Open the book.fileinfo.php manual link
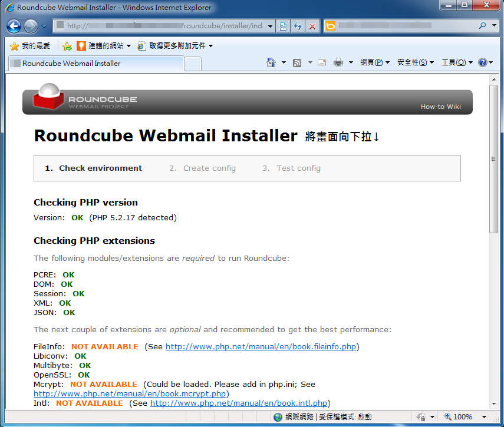Image resolution: width=504 pixels, height=427 pixels. coord(261,347)
